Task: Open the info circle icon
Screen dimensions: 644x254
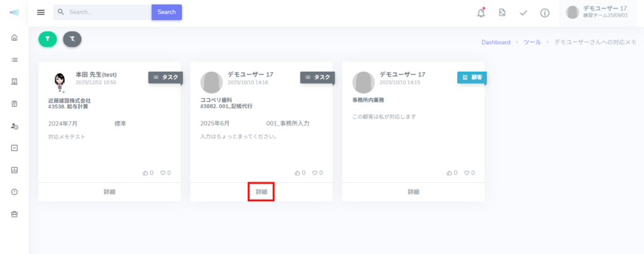Action: click(545, 13)
